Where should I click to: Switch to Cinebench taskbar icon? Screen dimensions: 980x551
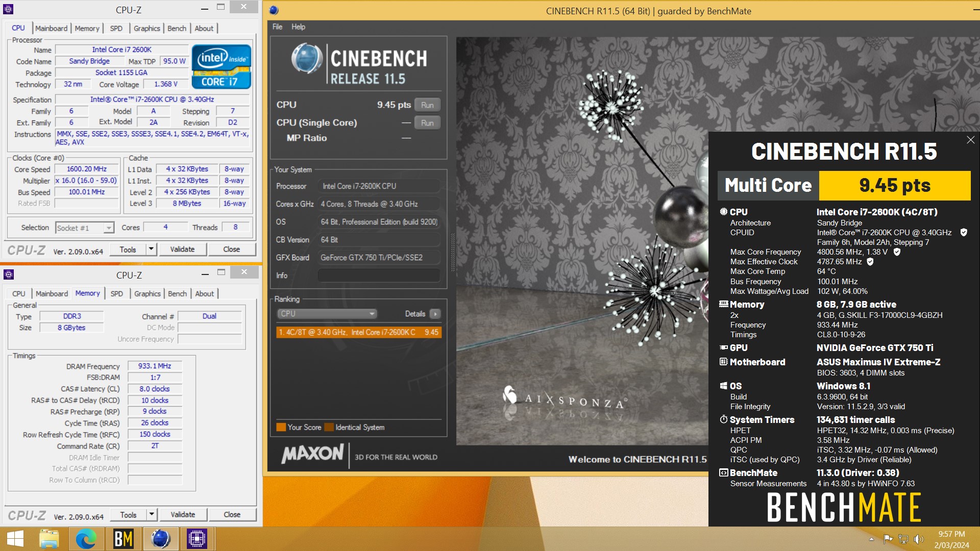click(160, 539)
